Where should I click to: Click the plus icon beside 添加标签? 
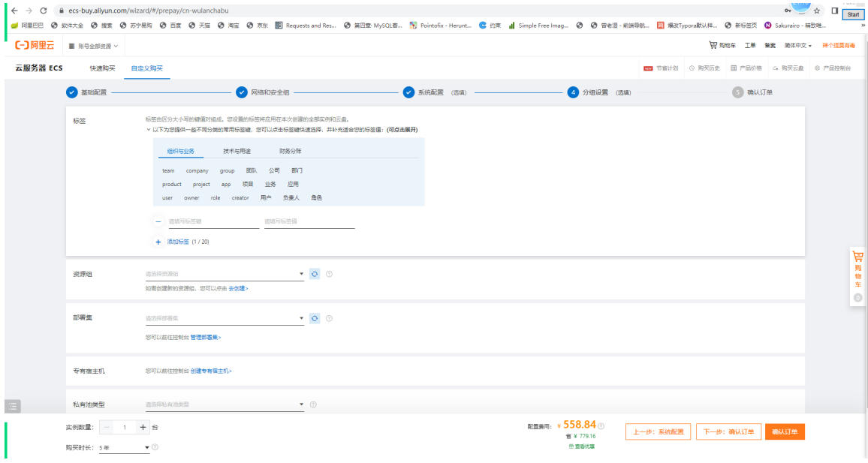158,242
